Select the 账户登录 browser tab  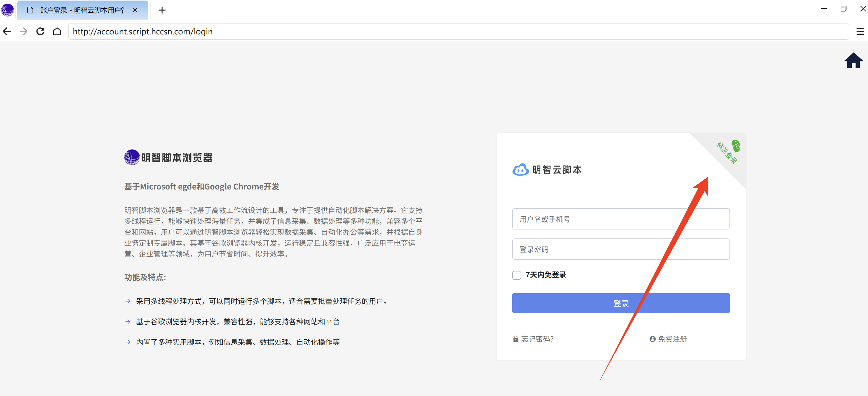coord(83,10)
